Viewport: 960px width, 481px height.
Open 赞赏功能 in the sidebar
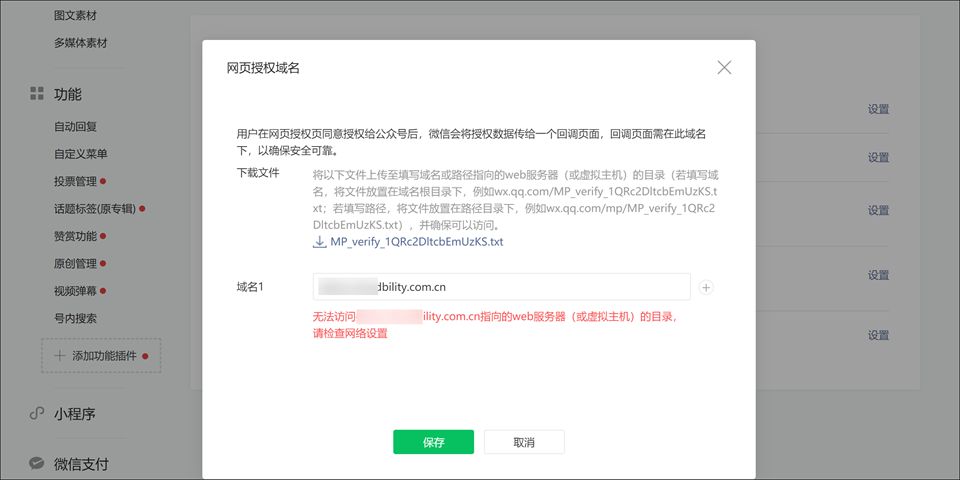[x=75, y=236]
